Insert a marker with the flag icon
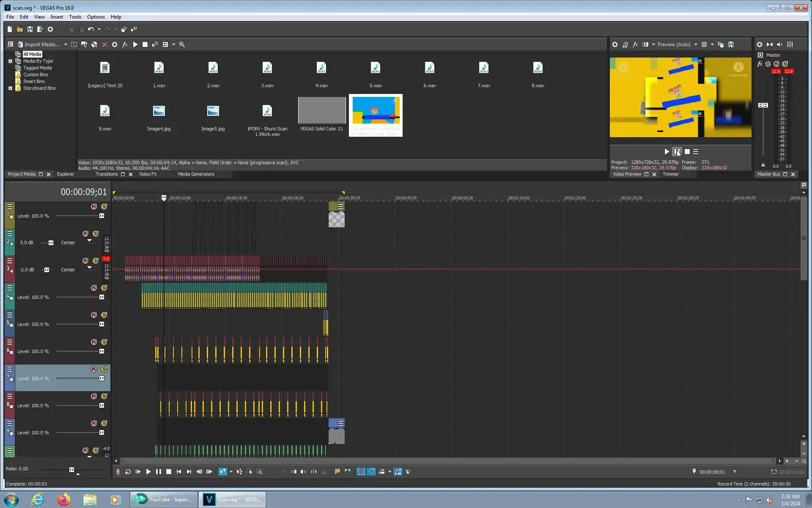 (337, 472)
